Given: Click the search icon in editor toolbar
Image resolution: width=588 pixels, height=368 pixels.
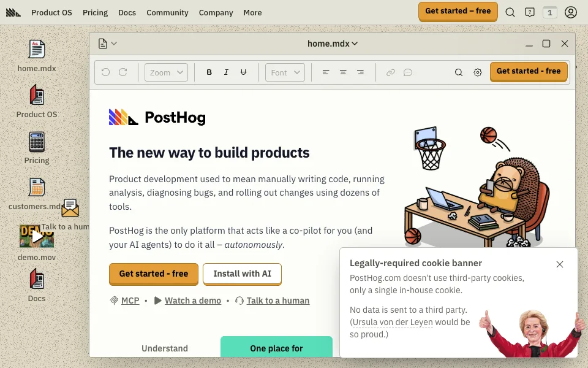Looking at the screenshot, I should pyautogui.click(x=459, y=72).
